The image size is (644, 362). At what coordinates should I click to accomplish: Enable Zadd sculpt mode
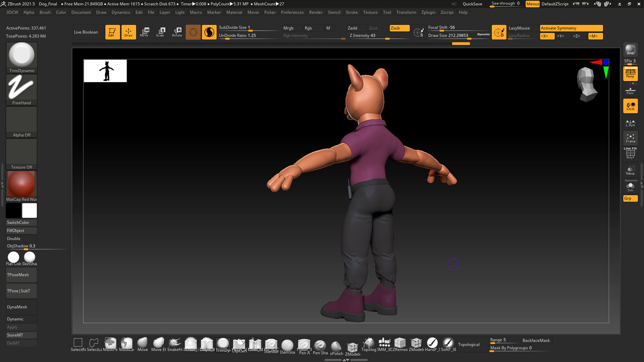pos(356,28)
